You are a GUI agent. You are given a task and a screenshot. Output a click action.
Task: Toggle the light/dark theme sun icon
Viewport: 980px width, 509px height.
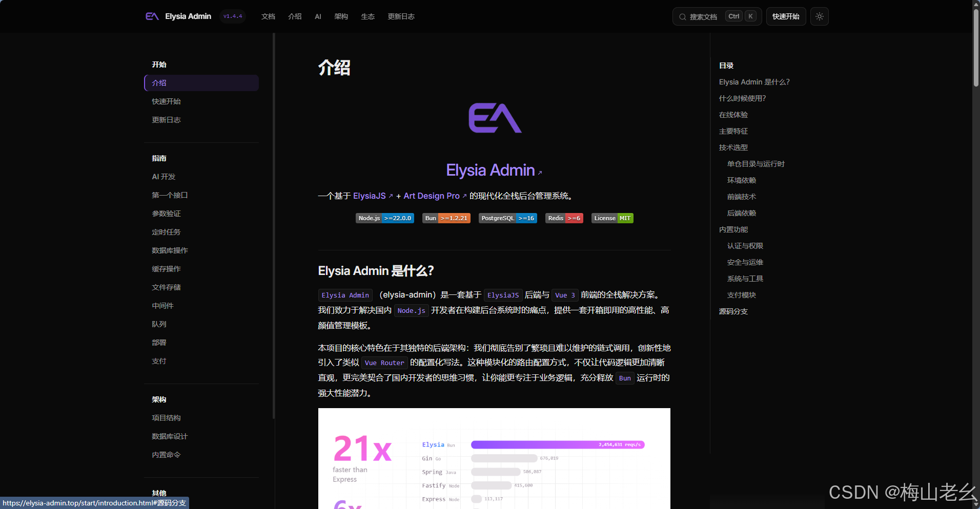coord(820,16)
